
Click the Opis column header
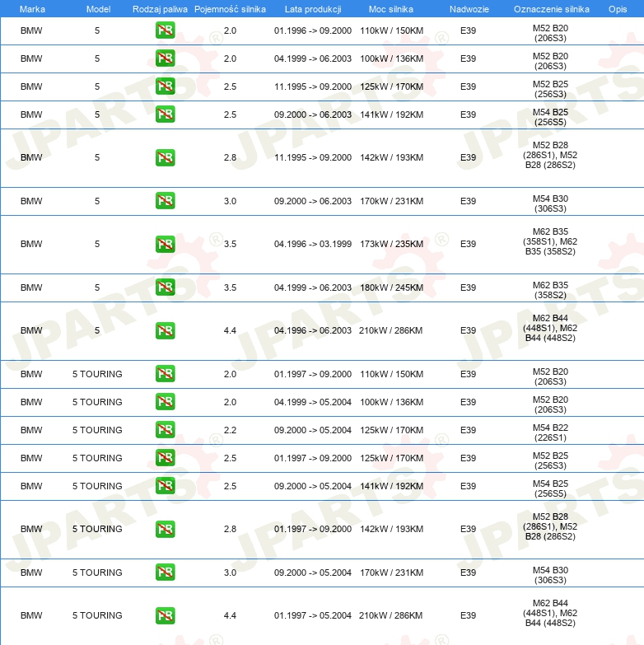point(617,8)
